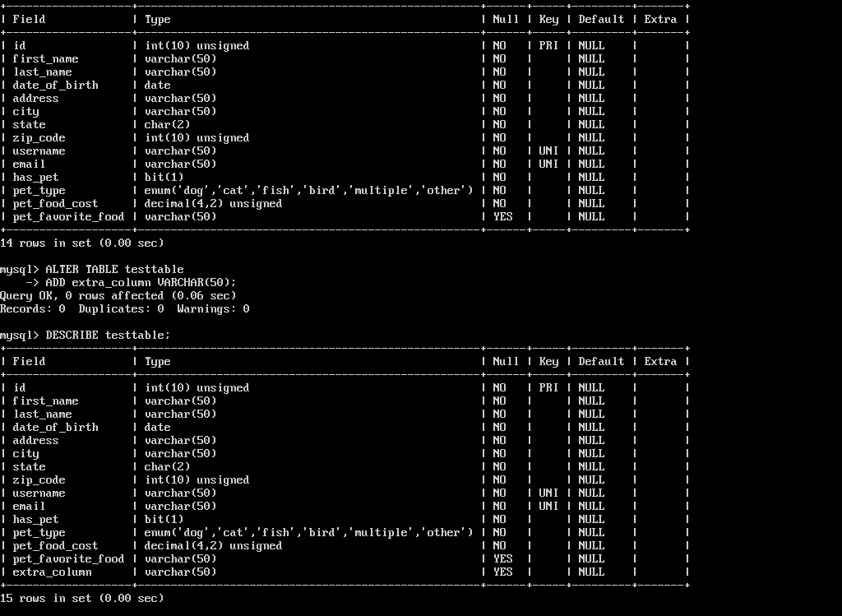The image size is (842, 616).
Task: Click the ADD extra_column VARCHAR(50) line
Action: (131, 282)
